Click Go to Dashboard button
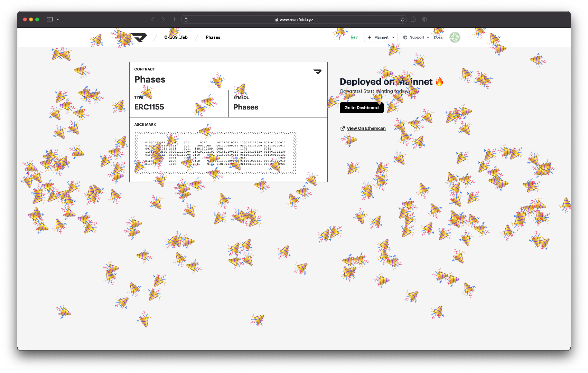The image size is (588, 373). [362, 108]
